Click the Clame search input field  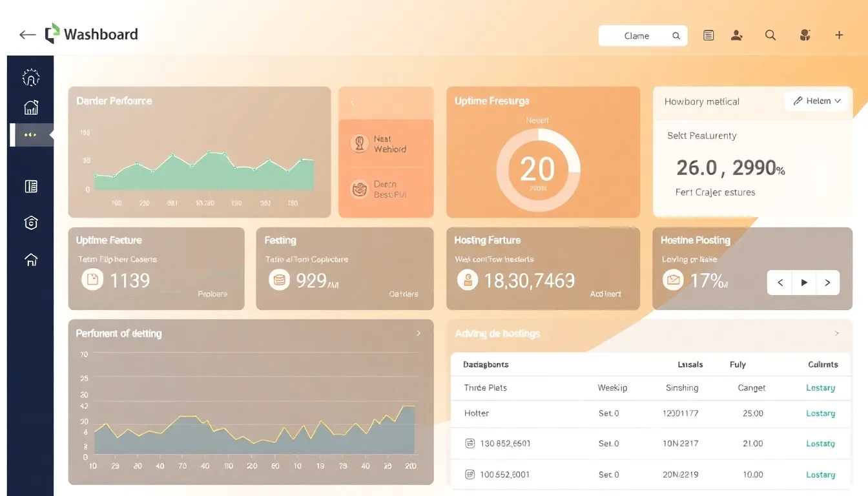pos(639,36)
